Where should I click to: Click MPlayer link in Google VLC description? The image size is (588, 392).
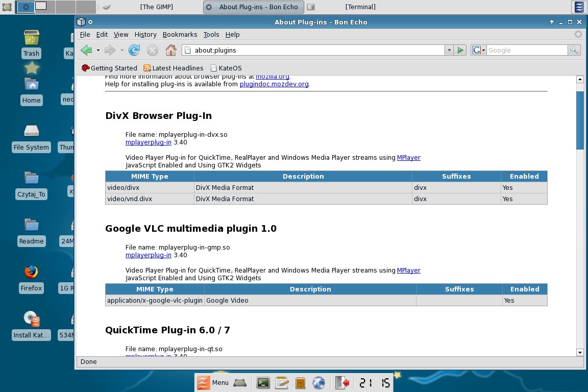tap(408, 271)
